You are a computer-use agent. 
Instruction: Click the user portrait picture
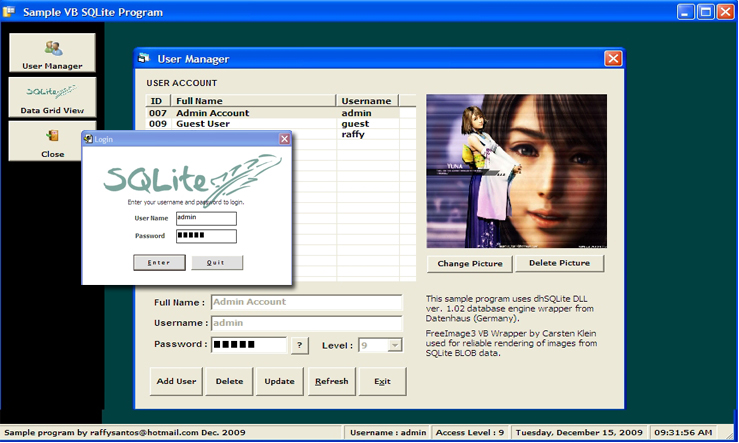tap(516, 171)
